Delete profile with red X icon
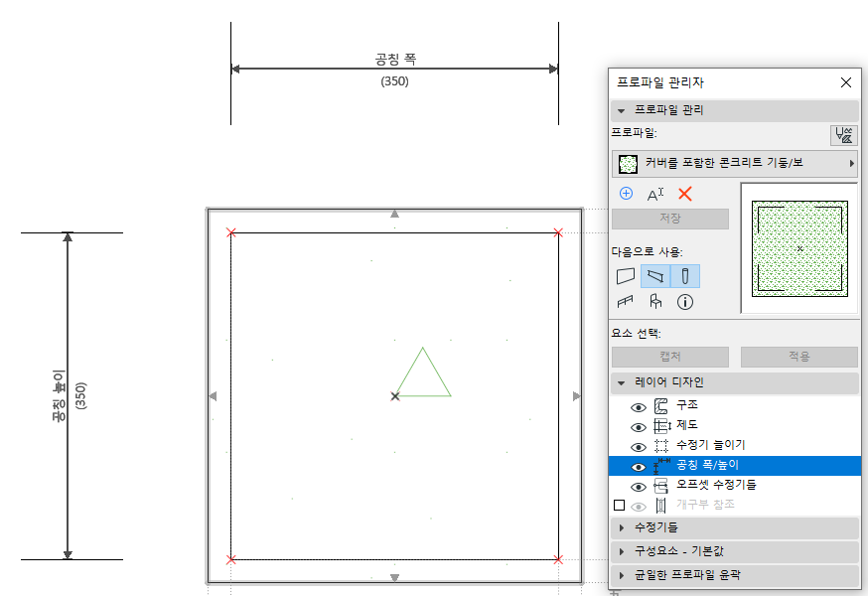This screenshot has height=596, width=868. [x=685, y=194]
